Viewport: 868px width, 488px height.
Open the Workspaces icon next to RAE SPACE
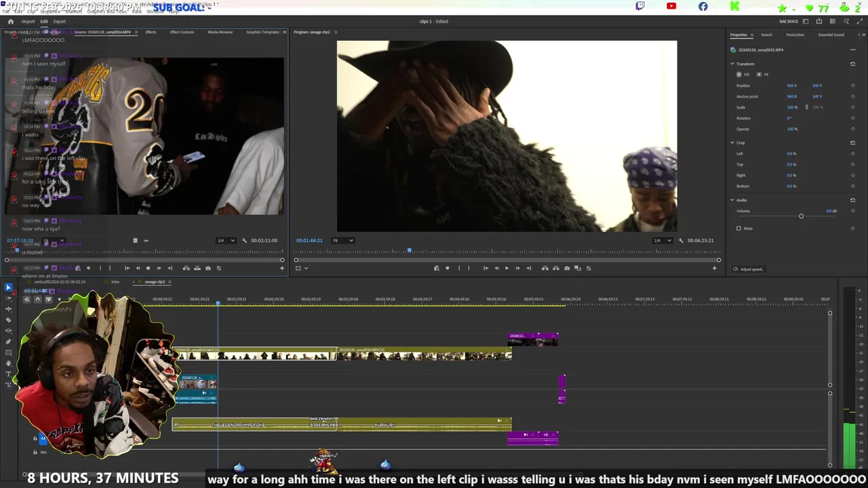[806, 21]
